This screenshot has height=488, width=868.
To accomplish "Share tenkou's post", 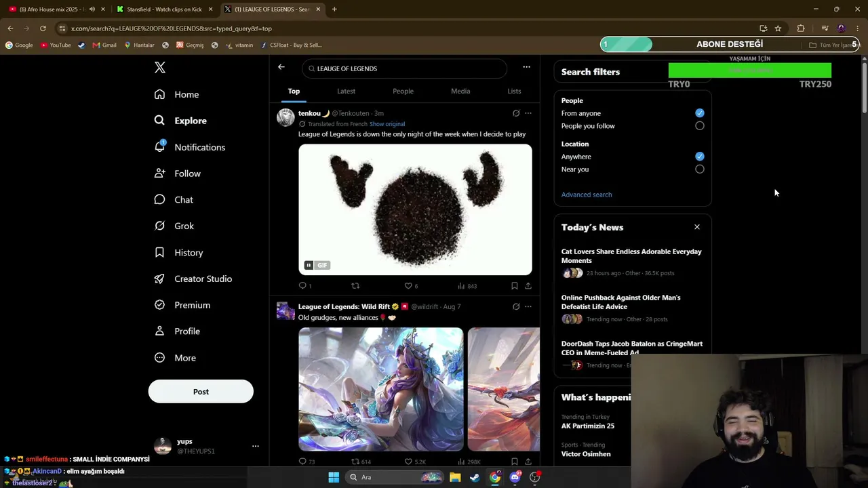I will (528, 286).
